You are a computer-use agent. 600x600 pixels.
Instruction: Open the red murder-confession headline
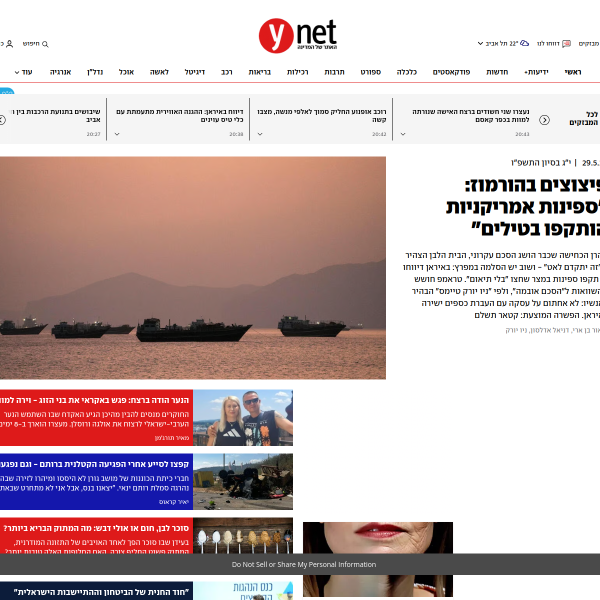(x=95, y=401)
